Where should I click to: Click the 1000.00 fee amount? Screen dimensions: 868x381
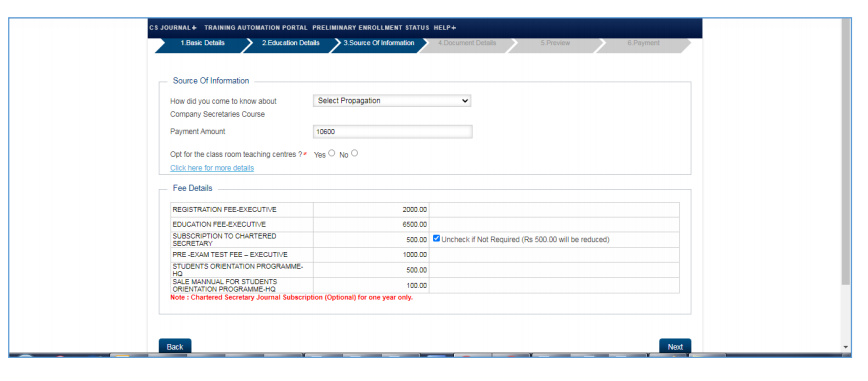[415, 255]
